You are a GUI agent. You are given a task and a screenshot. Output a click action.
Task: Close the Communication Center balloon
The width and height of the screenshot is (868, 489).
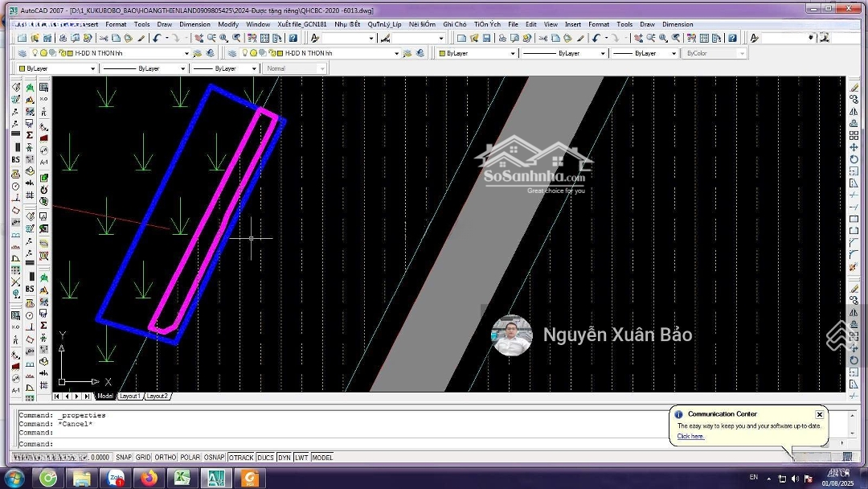[819, 414]
